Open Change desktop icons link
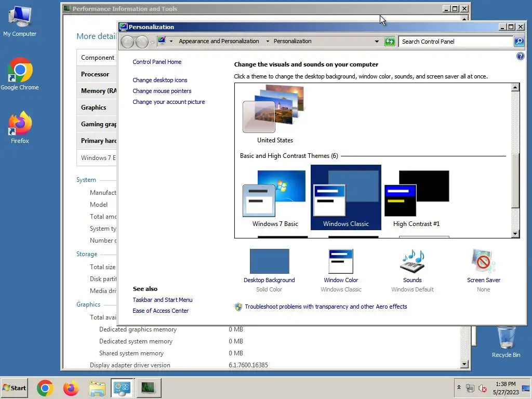Viewport: 532px width, 399px height. click(x=160, y=80)
